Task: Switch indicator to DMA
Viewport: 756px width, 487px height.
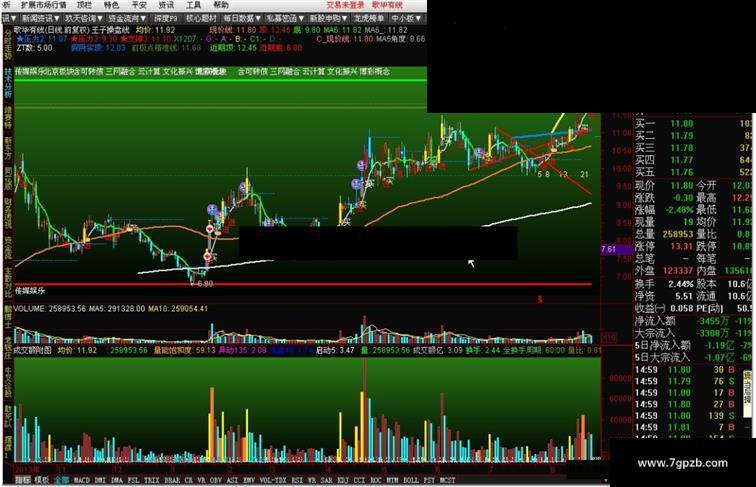Action: pos(117,480)
